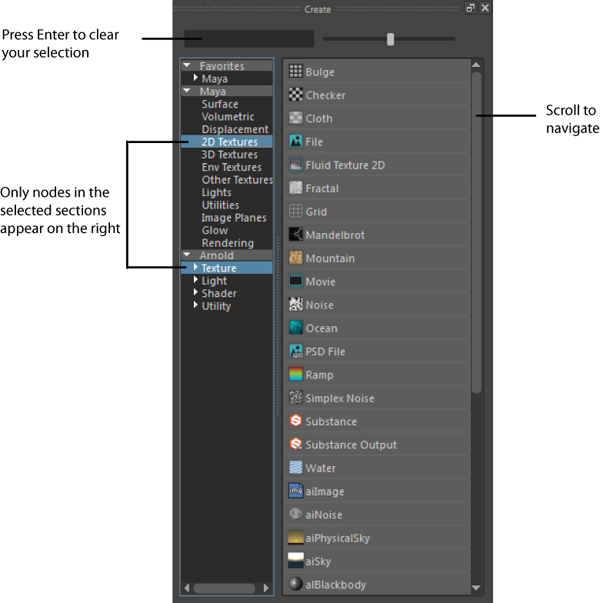
Task: Click the Bulge texture icon
Action: tap(296, 72)
